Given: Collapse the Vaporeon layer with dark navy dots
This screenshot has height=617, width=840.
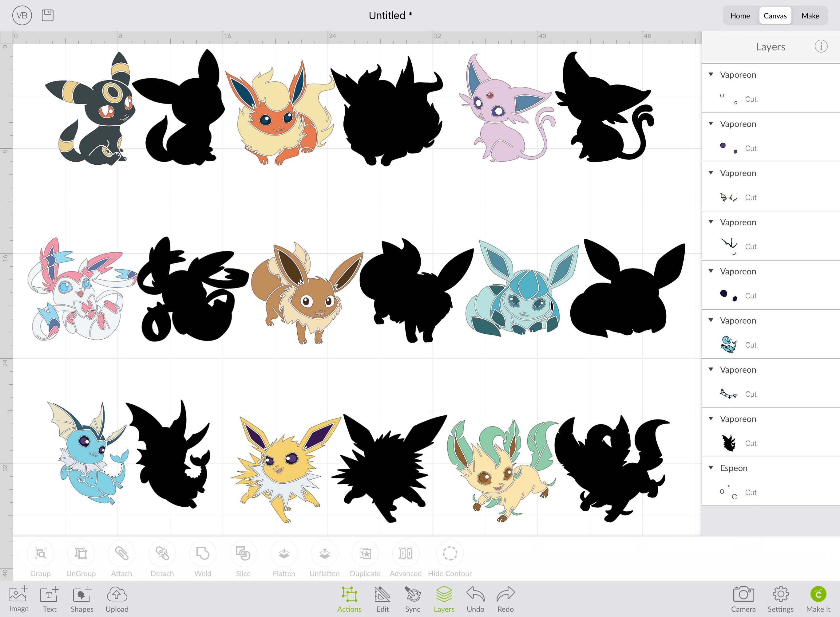Looking at the screenshot, I should [x=711, y=271].
